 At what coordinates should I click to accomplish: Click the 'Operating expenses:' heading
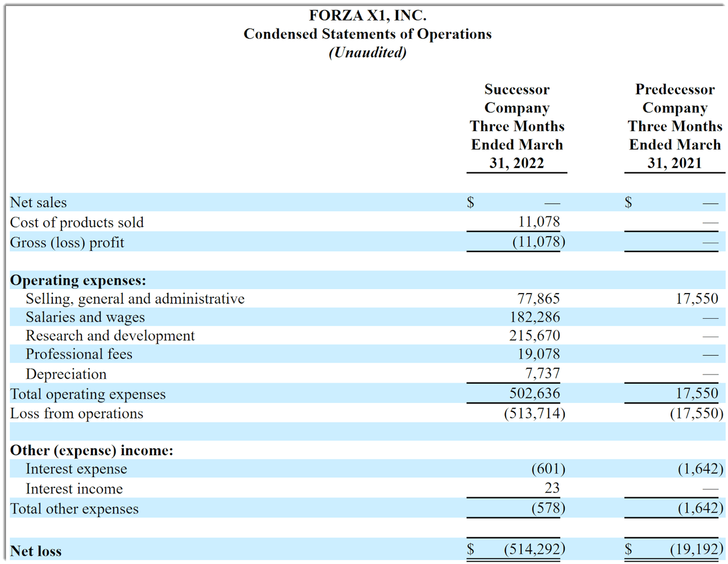click(78, 280)
